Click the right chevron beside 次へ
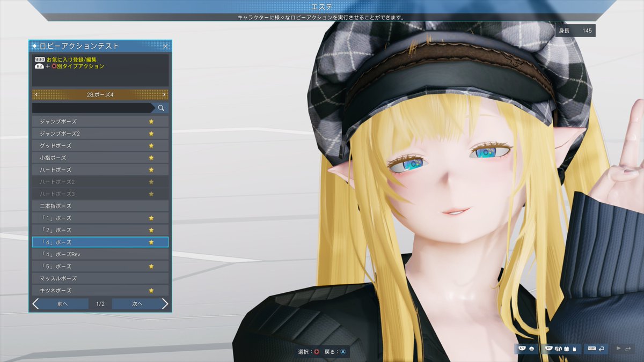Image resolution: width=644 pixels, height=362 pixels. pyautogui.click(x=165, y=304)
